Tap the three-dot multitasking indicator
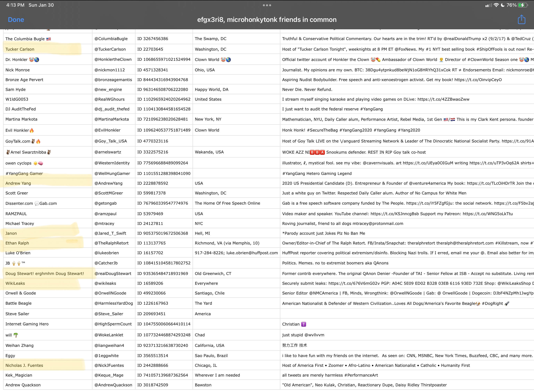The height and width of the screenshot is (392, 534). pos(267,5)
